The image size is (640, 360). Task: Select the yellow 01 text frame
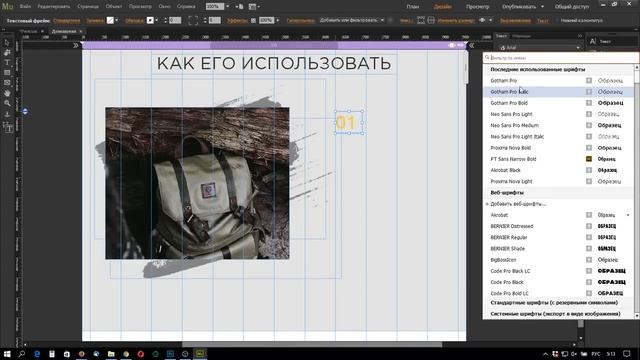point(348,122)
